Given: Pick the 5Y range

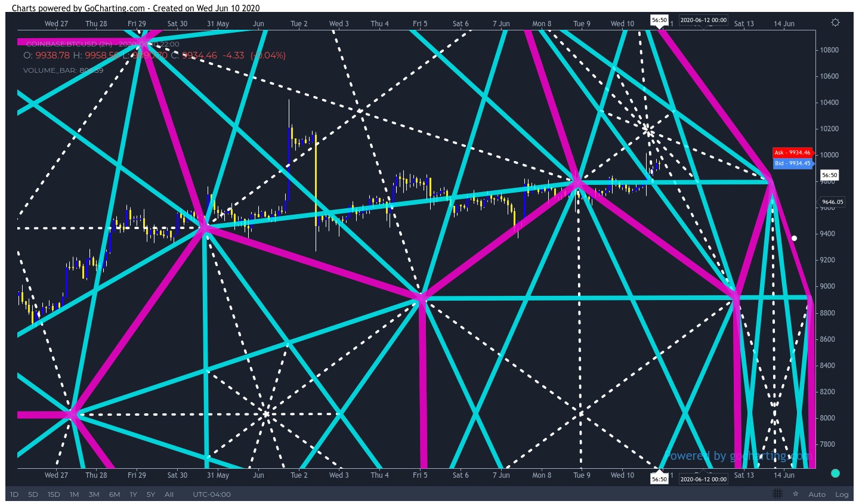Looking at the screenshot, I should (151, 494).
